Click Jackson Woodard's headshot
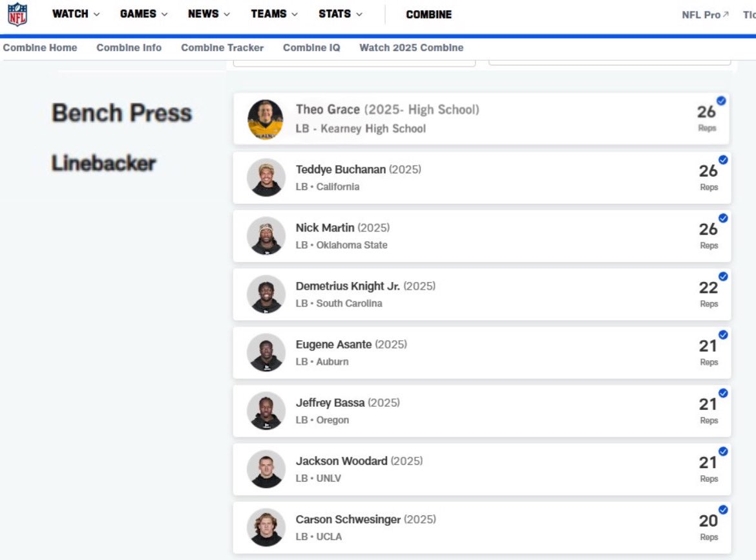 pyautogui.click(x=266, y=469)
